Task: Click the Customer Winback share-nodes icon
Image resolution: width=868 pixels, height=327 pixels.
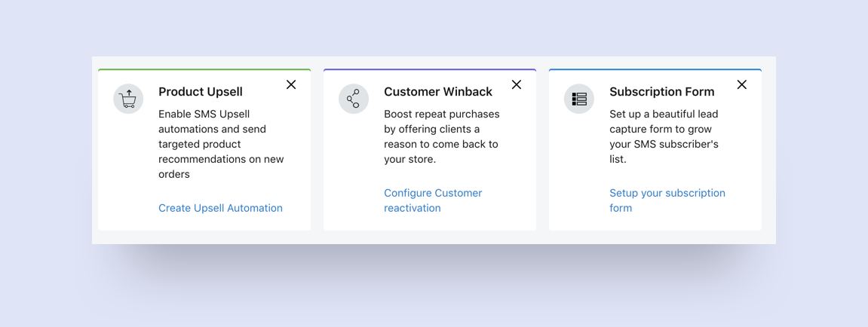Action: (354, 99)
